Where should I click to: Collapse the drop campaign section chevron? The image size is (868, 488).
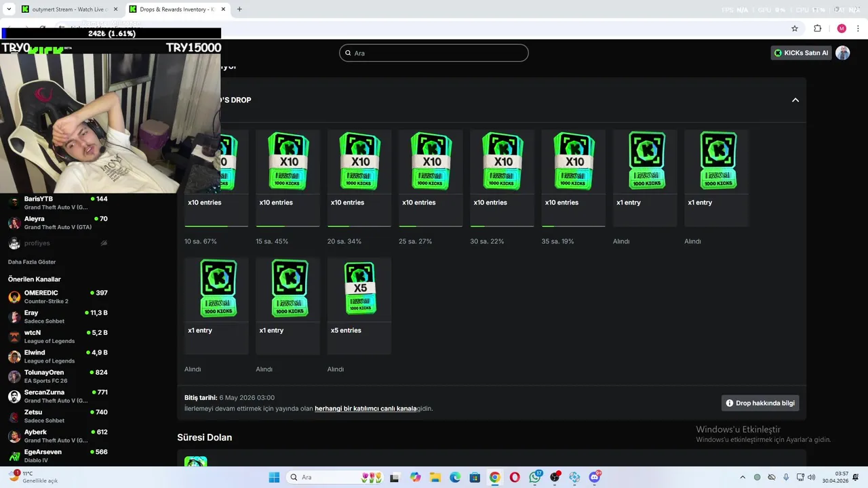(x=795, y=100)
